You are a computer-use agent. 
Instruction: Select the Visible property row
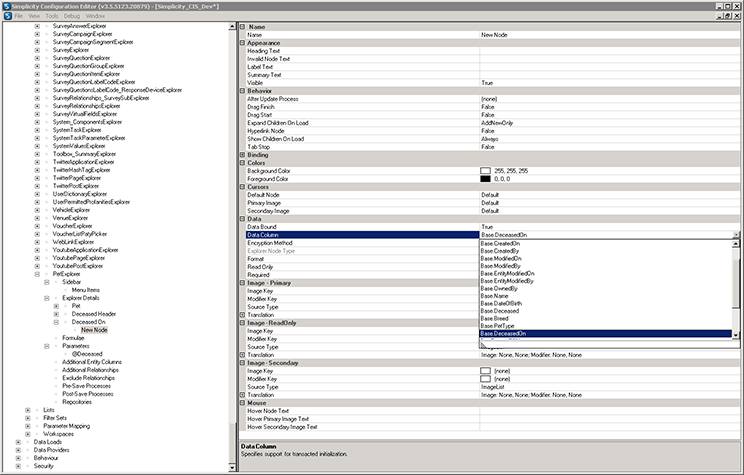click(493, 83)
